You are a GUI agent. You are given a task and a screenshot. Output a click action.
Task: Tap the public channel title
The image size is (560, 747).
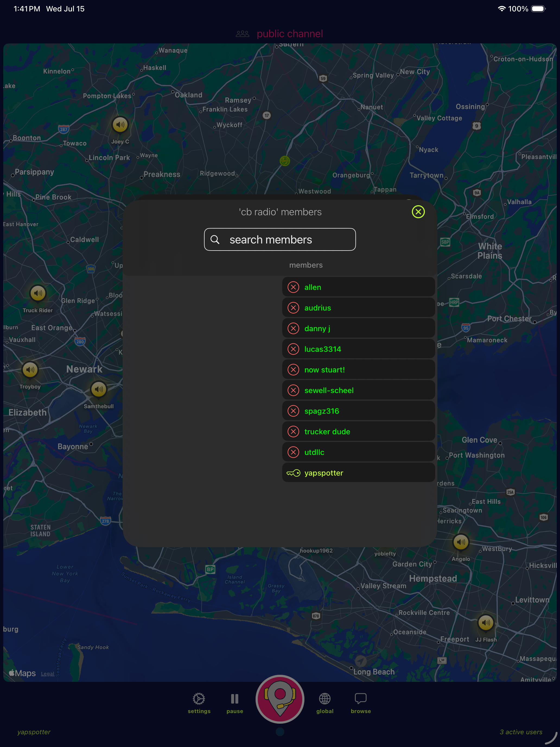(x=289, y=34)
